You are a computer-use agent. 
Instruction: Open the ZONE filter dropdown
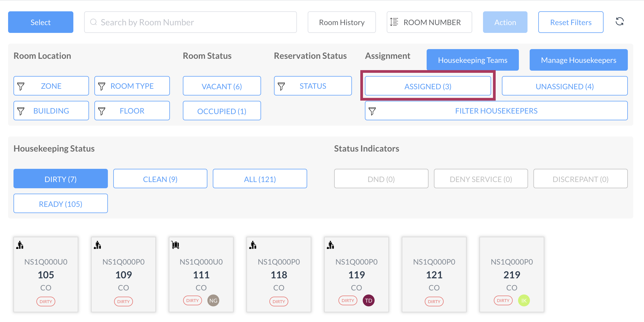[51, 86]
